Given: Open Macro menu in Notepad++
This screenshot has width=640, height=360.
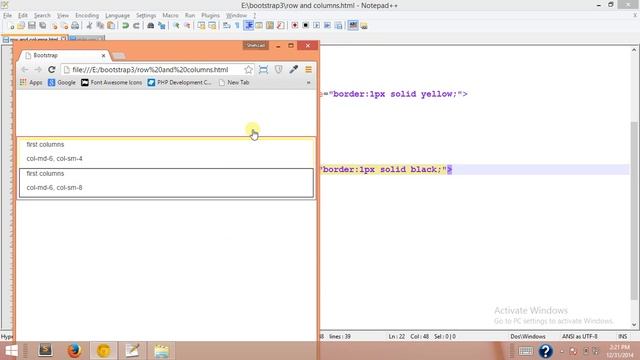Looking at the screenshot, I should [x=170, y=15].
